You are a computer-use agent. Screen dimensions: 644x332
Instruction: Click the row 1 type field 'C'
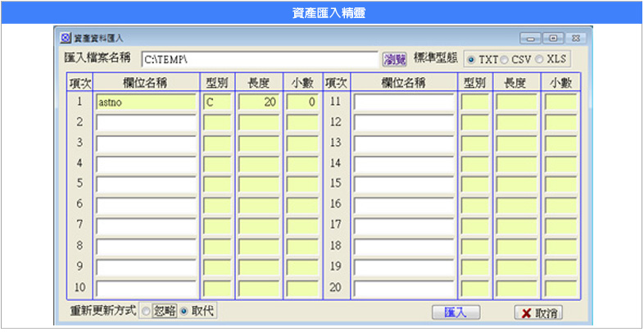pyautogui.click(x=217, y=102)
